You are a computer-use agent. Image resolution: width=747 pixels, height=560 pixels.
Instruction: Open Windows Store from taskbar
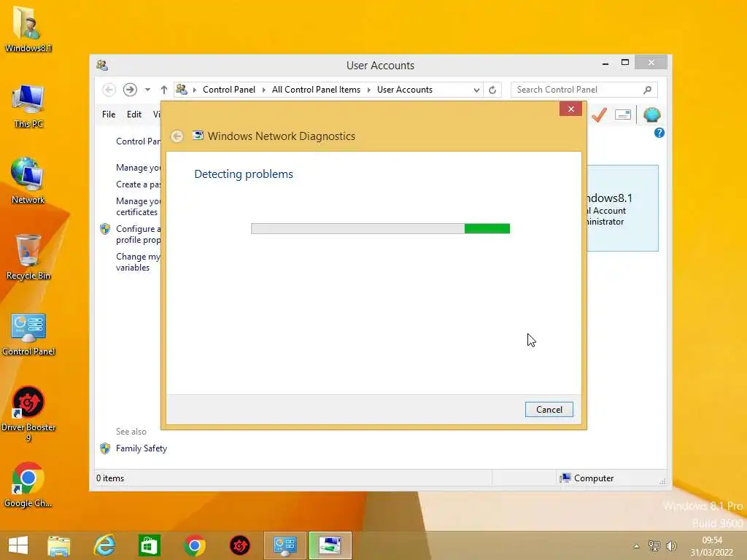[149, 545]
